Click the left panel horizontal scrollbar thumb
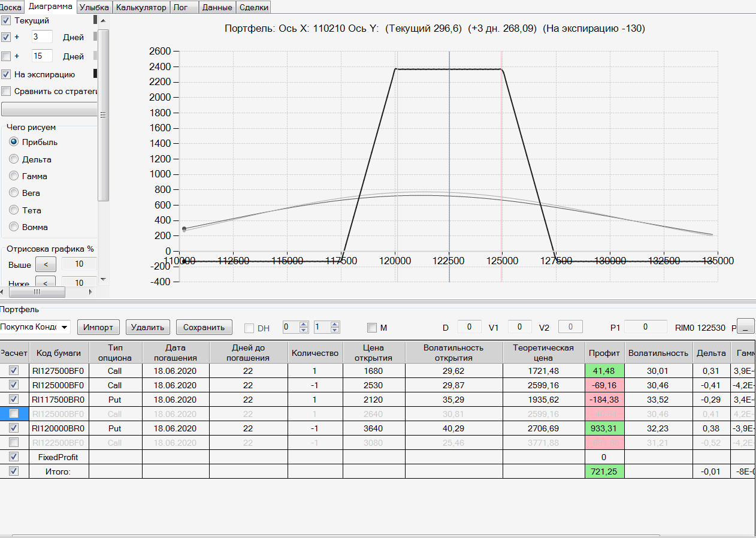 (x=37, y=292)
